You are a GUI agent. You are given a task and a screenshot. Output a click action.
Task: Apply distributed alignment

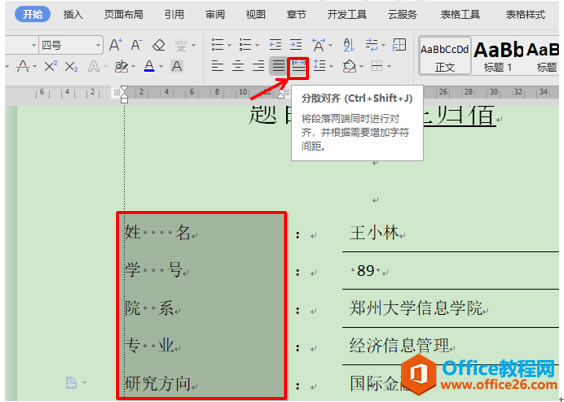click(x=299, y=67)
